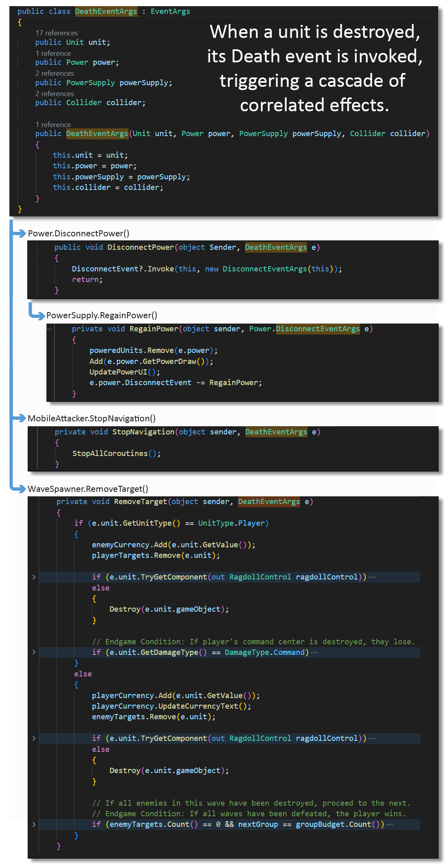Image resolution: width=448 pixels, height=868 pixels.
Task: Click UnitType.Player in if condition
Action: point(231,523)
